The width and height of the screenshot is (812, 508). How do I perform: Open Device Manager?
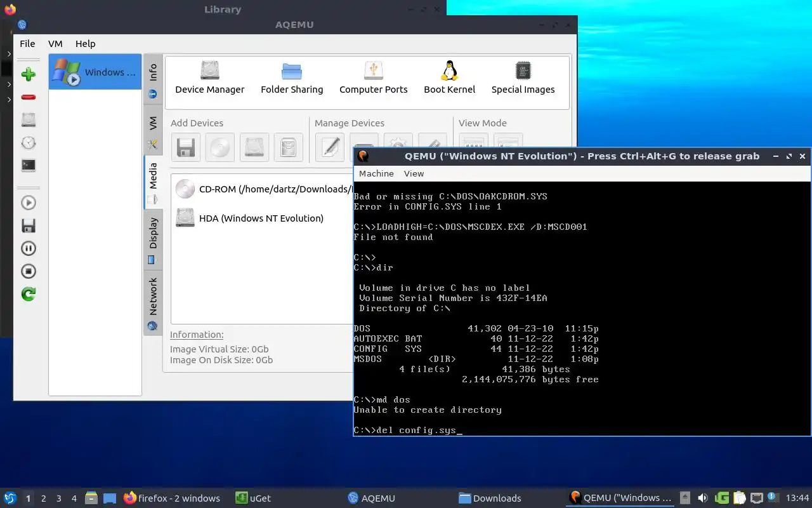pos(209,77)
